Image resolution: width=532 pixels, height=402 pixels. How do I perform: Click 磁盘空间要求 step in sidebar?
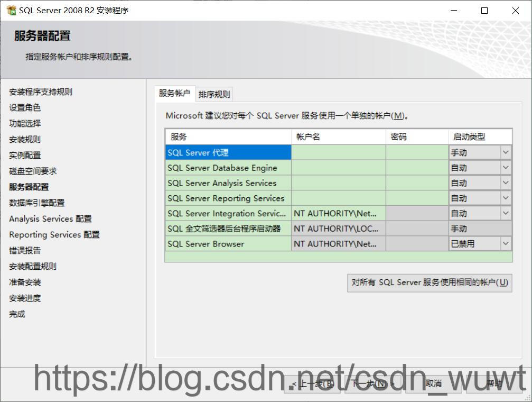[x=33, y=171]
